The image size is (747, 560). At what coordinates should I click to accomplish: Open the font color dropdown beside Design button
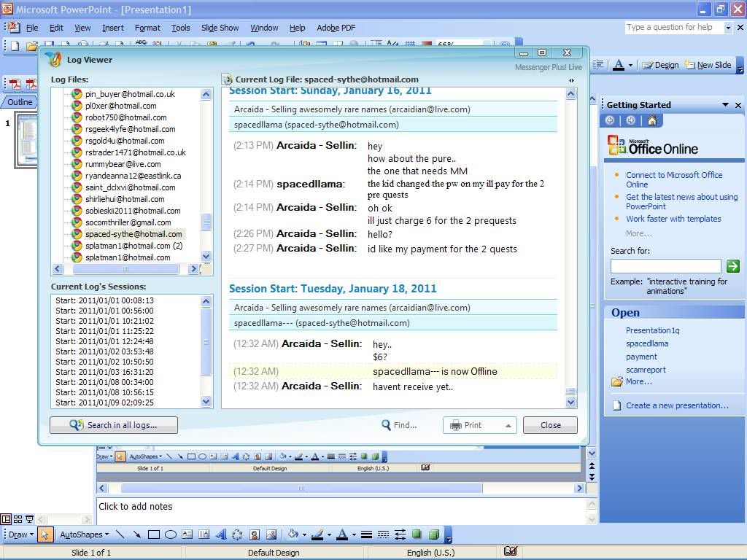(x=630, y=65)
